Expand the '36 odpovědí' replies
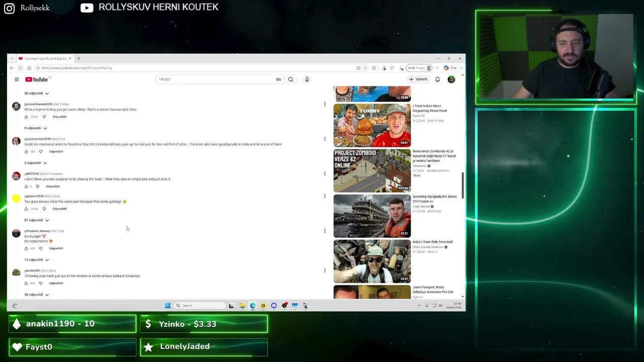 pyautogui.click(x=37, y=295)
